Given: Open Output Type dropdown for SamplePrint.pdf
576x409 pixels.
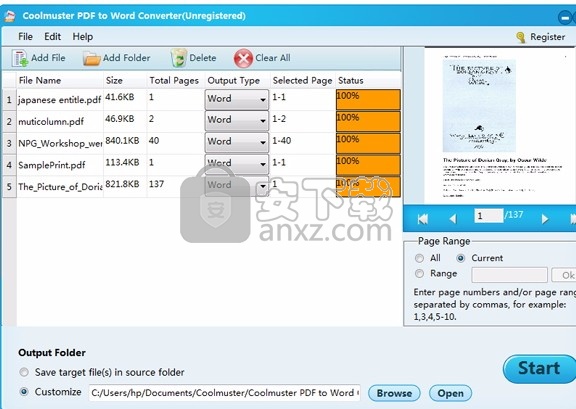Looking at the screenshot, I should [237, 164].
